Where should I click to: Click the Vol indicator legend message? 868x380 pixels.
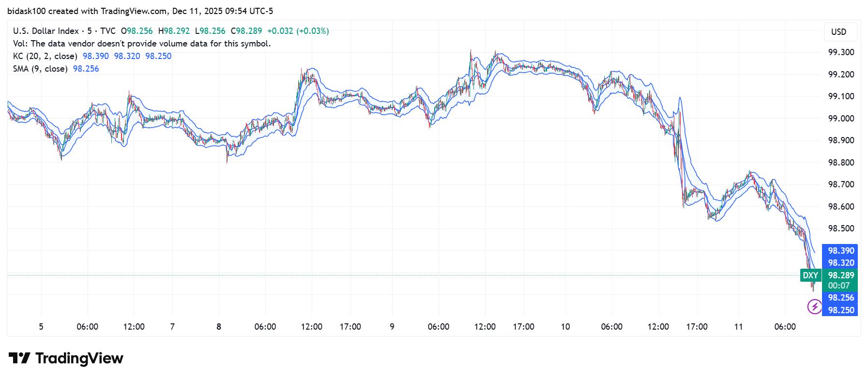click(x=142, y=44)
